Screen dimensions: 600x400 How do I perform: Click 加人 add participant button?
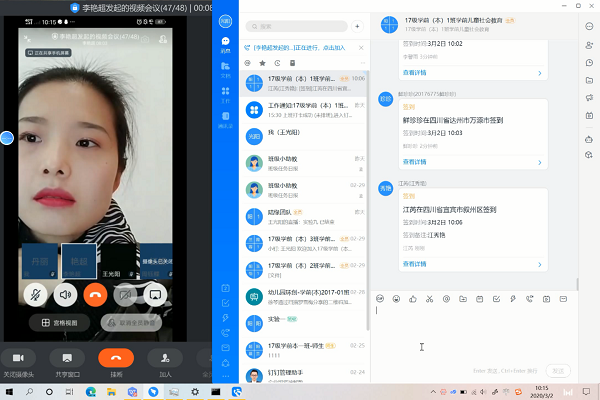(x=165, y=364)
